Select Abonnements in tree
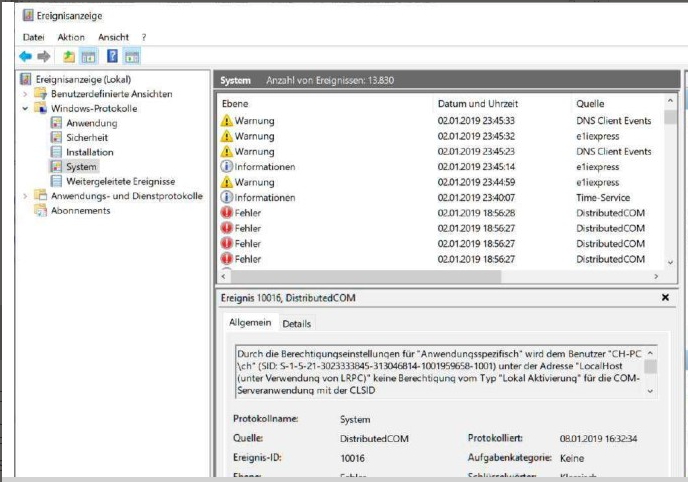Viewport: 688px width, 482px height. point(81,211)
